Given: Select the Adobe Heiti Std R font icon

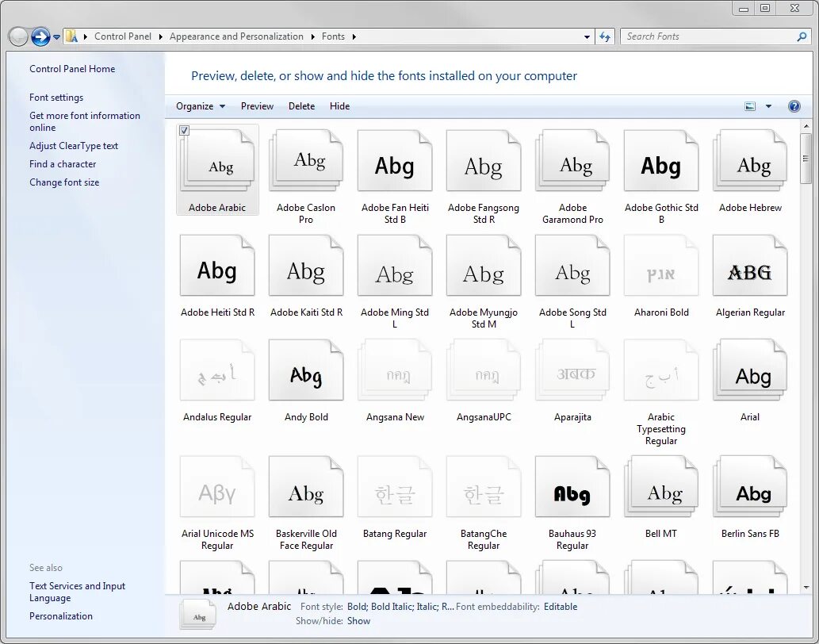Looking at the screenshot, I should click(217, 266).
